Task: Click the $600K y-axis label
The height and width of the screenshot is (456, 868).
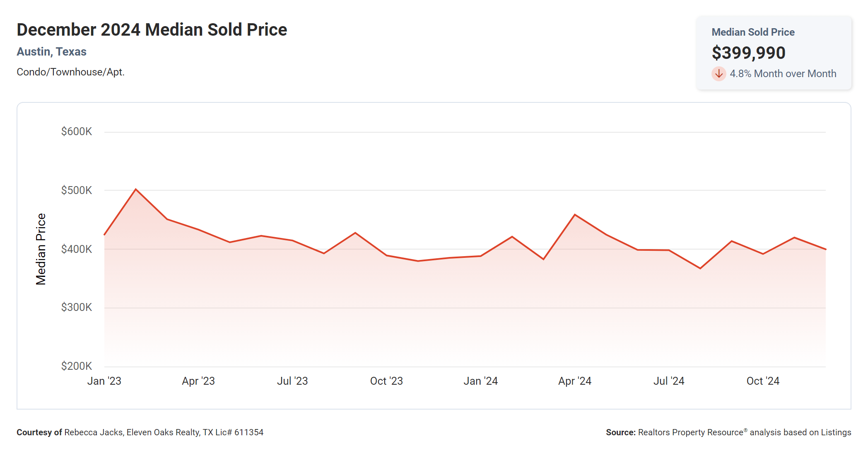Action: pyautogui.click(x=77, y=132)
